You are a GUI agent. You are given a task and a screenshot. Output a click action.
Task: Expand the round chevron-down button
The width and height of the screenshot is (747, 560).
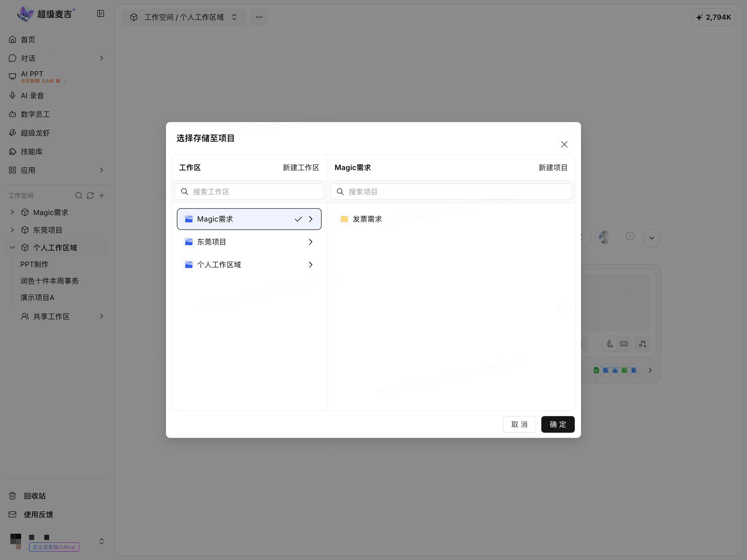pos(652,238)
